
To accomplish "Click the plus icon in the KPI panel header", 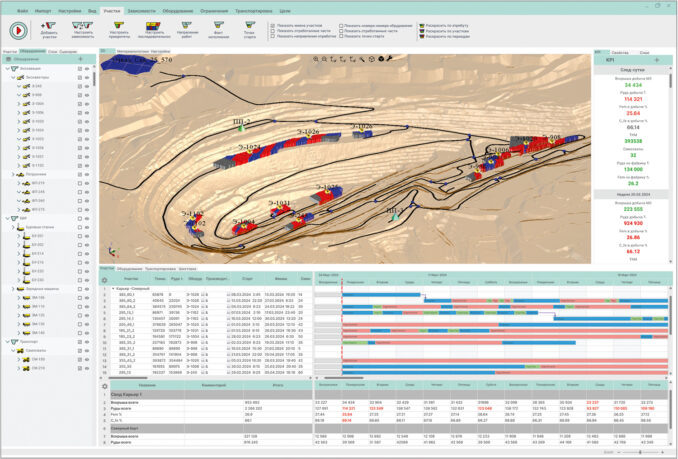I will [x=657, y=60].
